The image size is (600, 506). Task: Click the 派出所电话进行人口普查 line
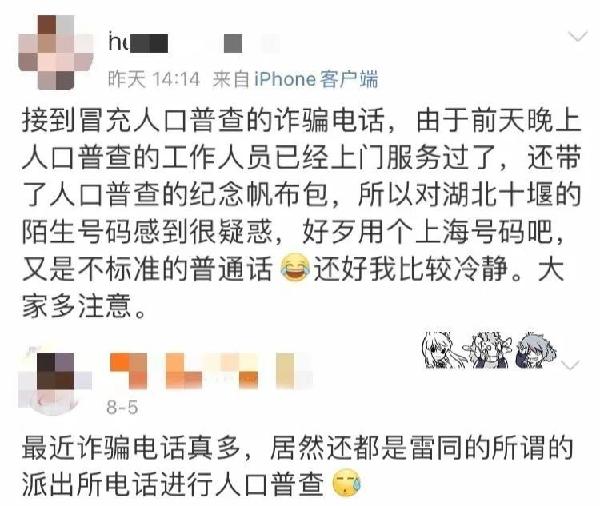pyautogui.click(x=173, y=483)
